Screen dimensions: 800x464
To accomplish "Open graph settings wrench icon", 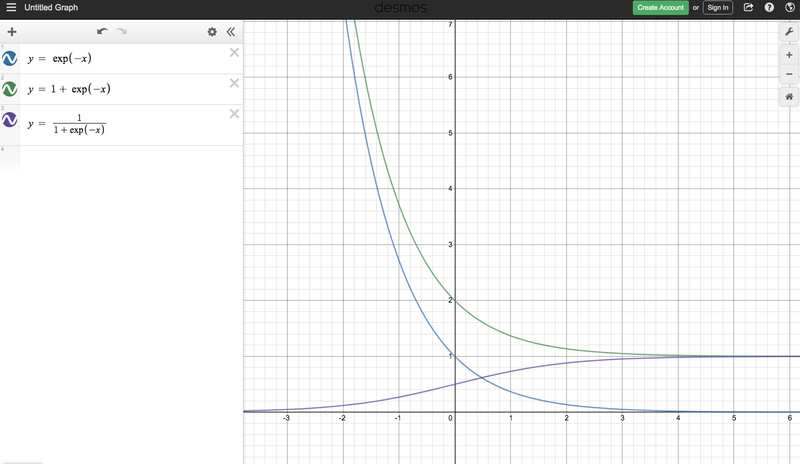I will [789, 32].
